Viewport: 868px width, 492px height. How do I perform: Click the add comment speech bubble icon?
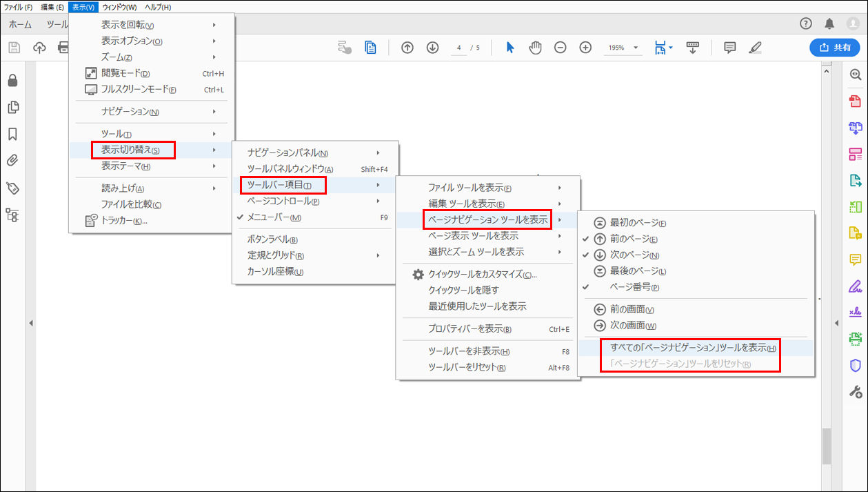tap(729, 48)
